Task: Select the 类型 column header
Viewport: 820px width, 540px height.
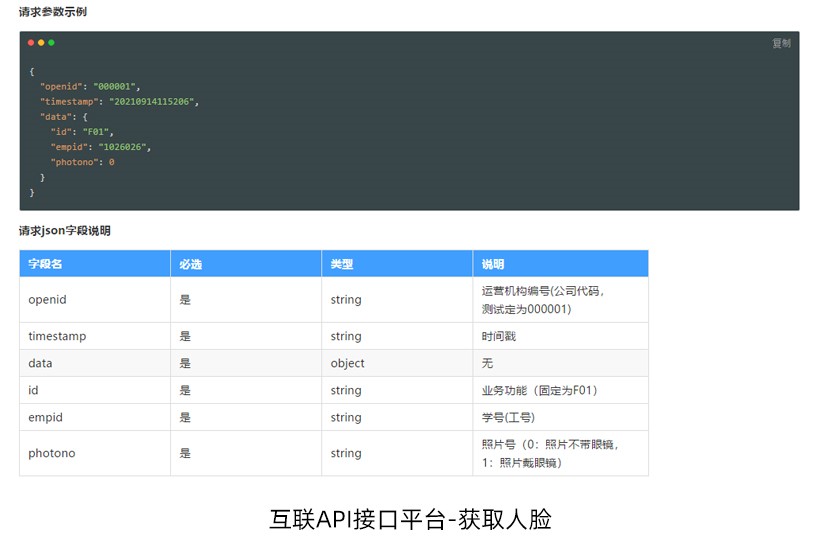Action: pyautogui.click(x=342, y=264)
